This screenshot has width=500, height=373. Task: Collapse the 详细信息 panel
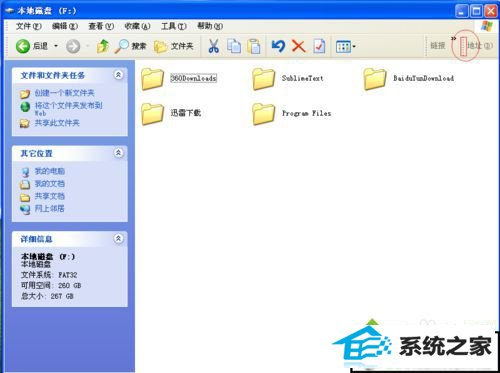(x=118, y=239)
